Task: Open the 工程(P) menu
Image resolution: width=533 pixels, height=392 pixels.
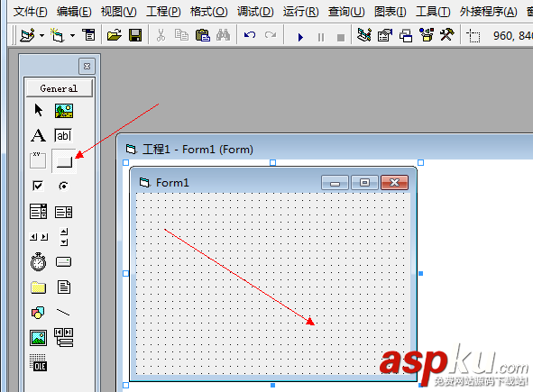Action: 163,12
